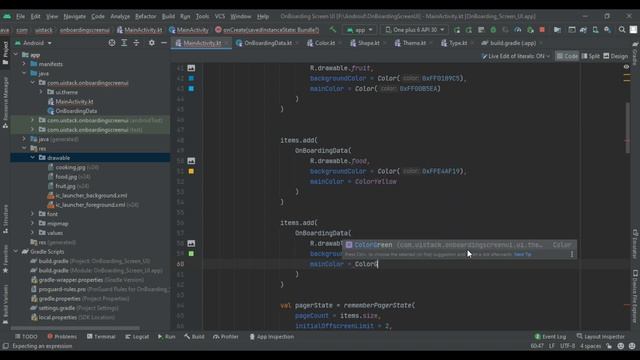Open Android project view dropdown
The width and height of the screenshot is (640, 360).
pyautogui.click(x=33, y=43)
